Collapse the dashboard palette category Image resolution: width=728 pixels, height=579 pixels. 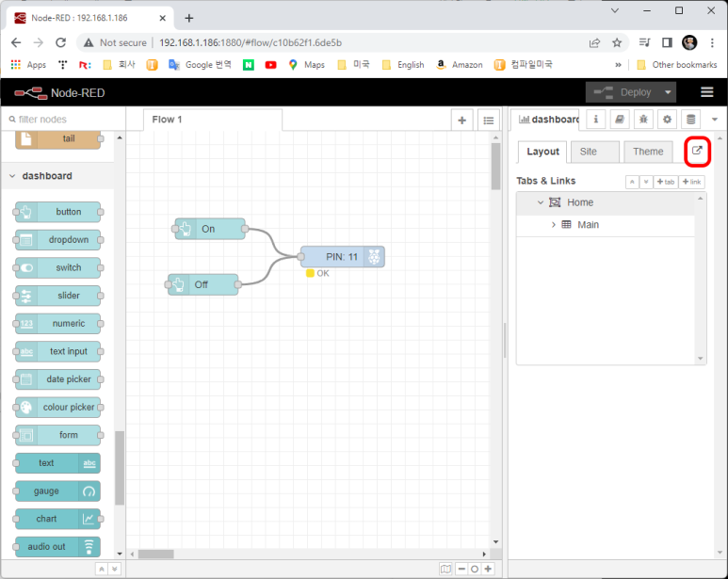tap(12, 176)
